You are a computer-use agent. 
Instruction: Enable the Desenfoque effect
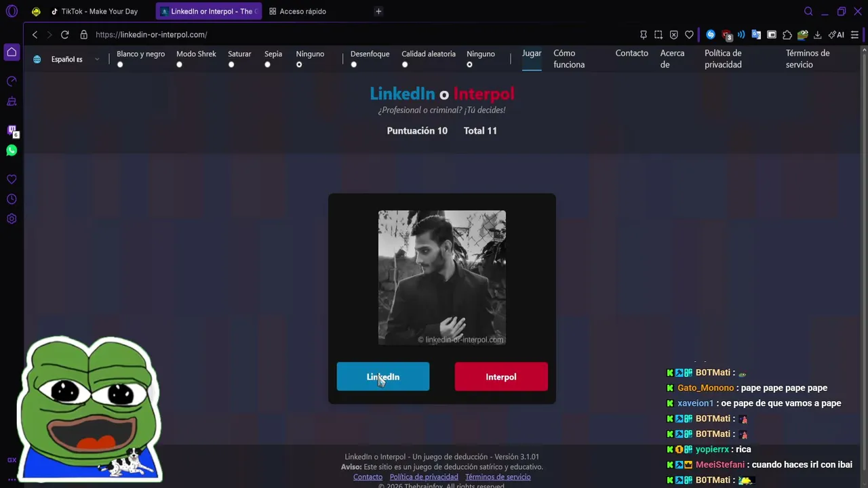click(353, 65)
